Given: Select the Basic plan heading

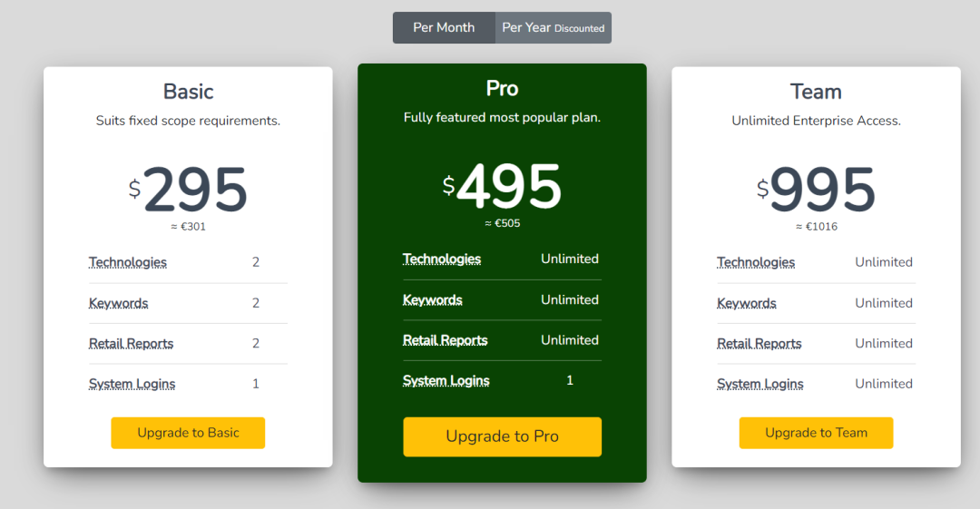Looking at the screenshot, I should (x=188, y=92).
